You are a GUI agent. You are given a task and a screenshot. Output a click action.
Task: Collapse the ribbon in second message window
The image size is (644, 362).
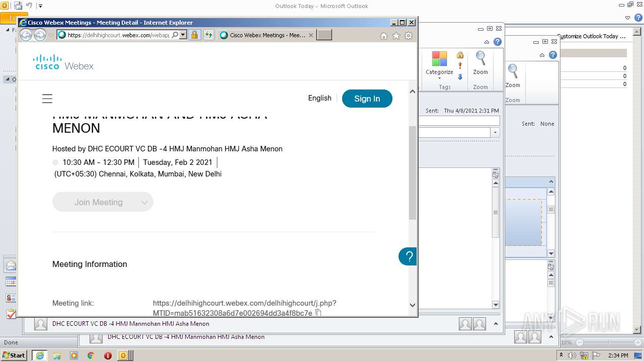542,55
